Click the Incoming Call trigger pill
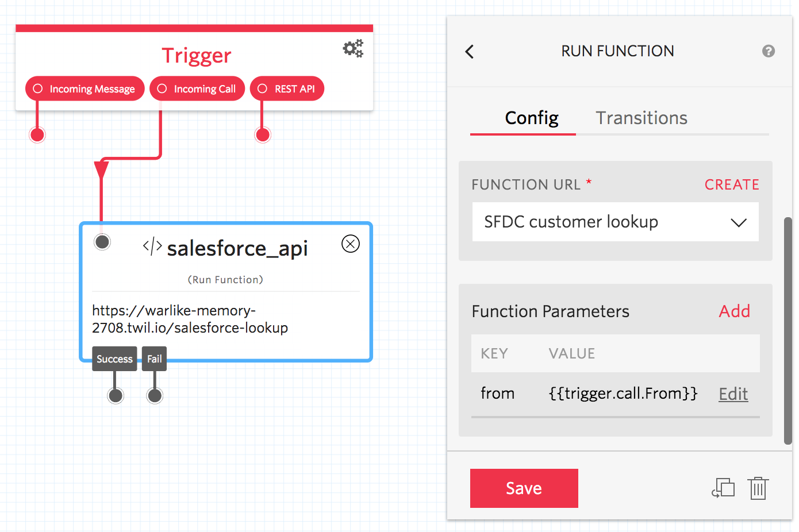Screen dimensions: 799x532 [x=197, y=88]
